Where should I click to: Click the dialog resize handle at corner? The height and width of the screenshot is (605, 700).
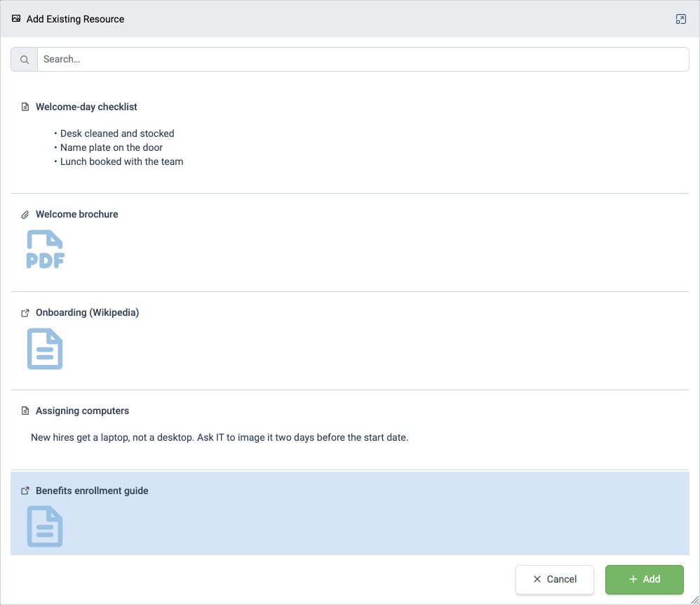coord(694,600)
